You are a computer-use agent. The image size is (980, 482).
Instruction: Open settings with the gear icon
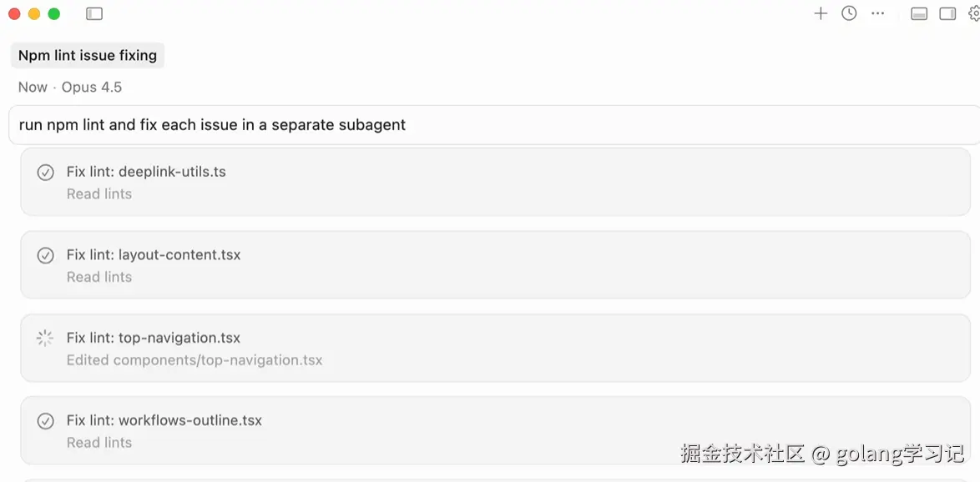pos(973,13)
